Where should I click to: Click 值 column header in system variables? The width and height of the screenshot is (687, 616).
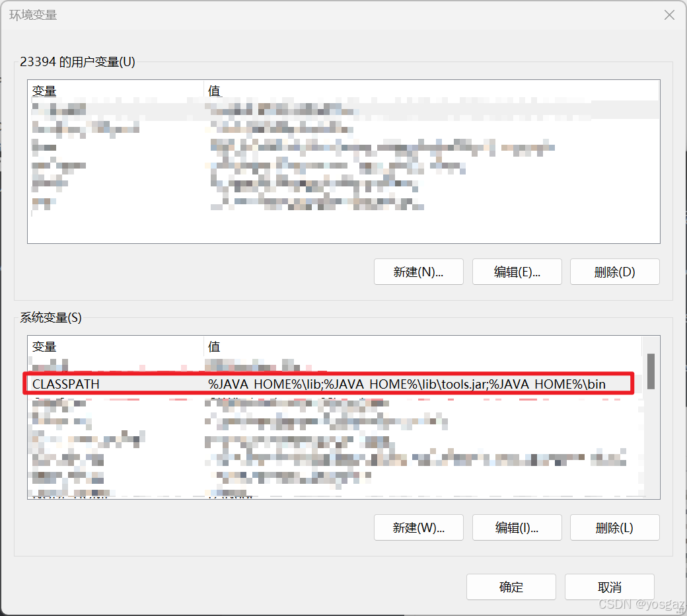[x=214, y=347]
